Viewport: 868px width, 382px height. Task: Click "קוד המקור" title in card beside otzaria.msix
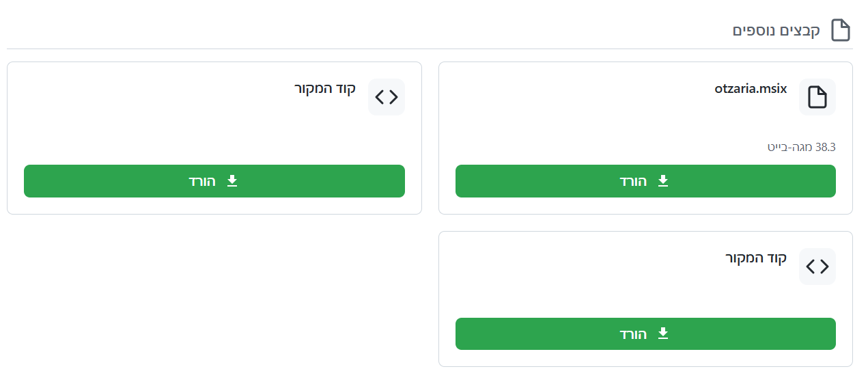pos(325,89)
